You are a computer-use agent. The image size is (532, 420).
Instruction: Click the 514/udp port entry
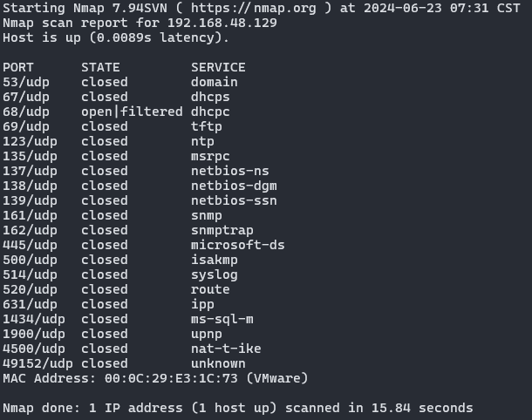(x=25, y=274)
